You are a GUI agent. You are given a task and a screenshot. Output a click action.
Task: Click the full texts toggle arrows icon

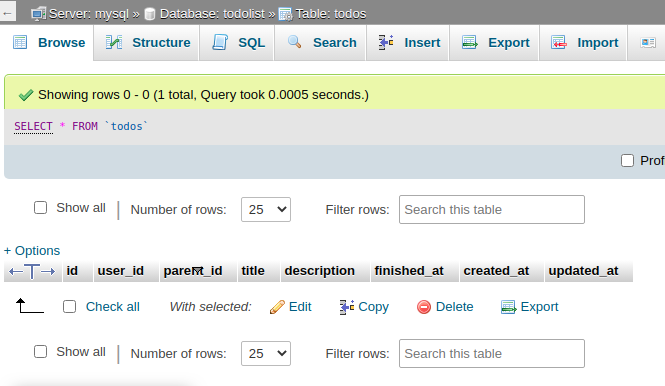pos(32,271)
